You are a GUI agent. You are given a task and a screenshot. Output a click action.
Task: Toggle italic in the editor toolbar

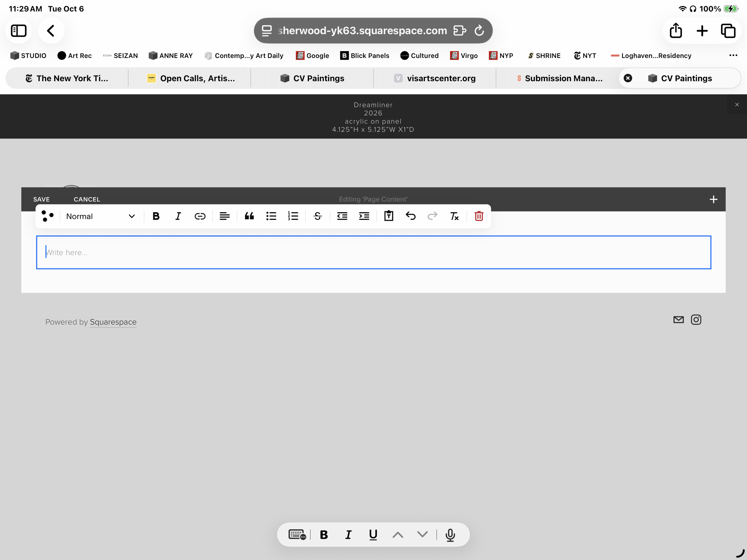click(x=178, y=216)
